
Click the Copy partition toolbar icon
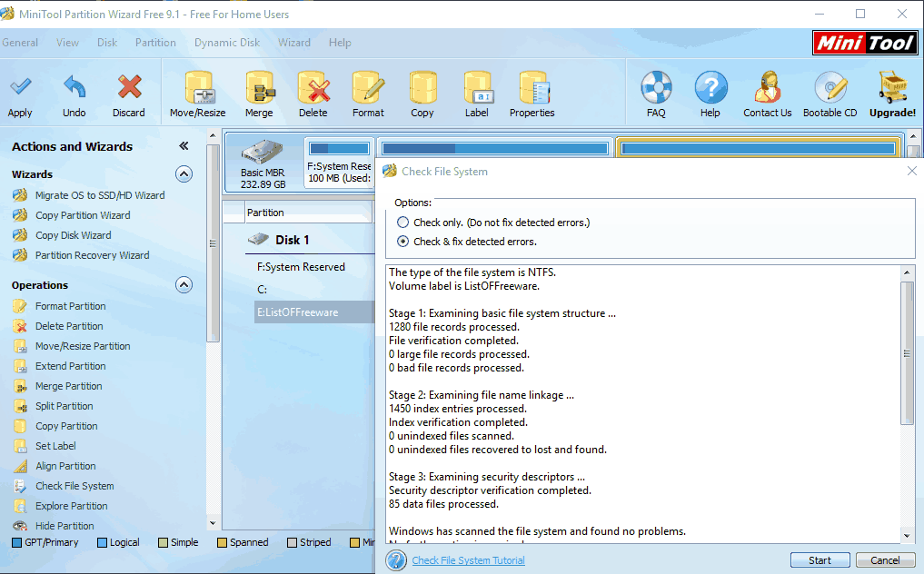click(422, 87)
